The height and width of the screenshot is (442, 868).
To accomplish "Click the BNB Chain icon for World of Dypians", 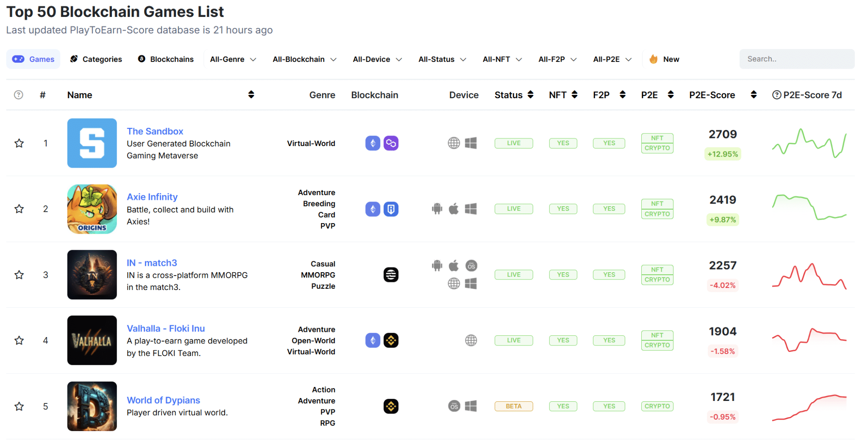I will pos(390,406).
